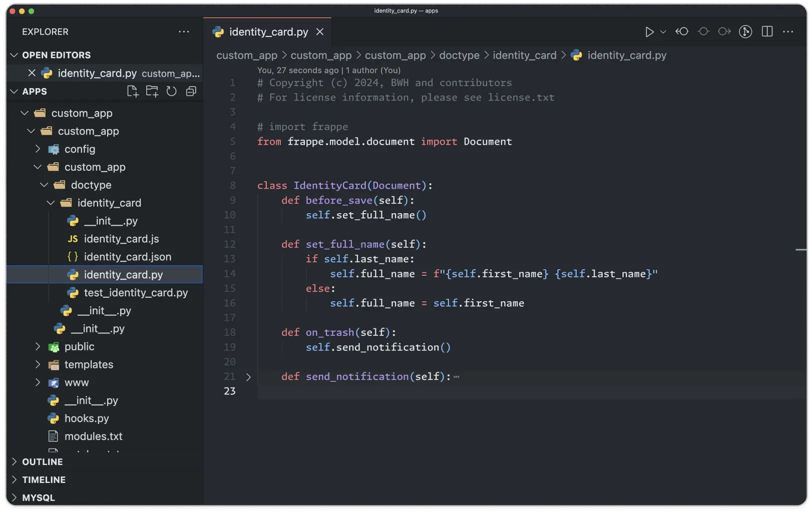Viewport: 812px width, 512px height.
Task: Go to previous change icon
Action: click(x=682, y=32)
